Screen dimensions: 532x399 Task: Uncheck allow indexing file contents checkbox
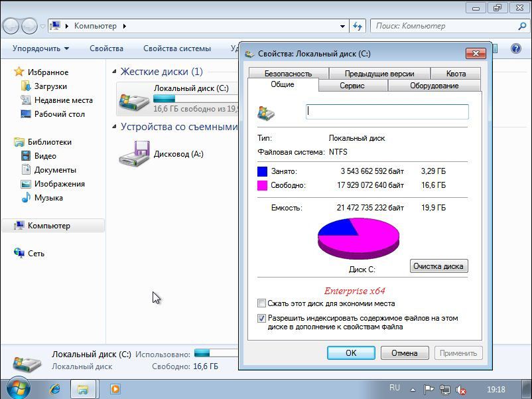[262, 319]
